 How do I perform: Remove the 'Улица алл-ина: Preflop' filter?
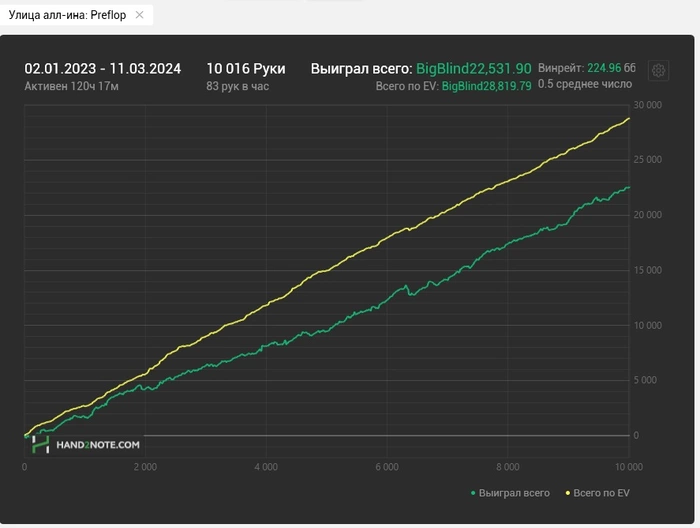point(139,15)
